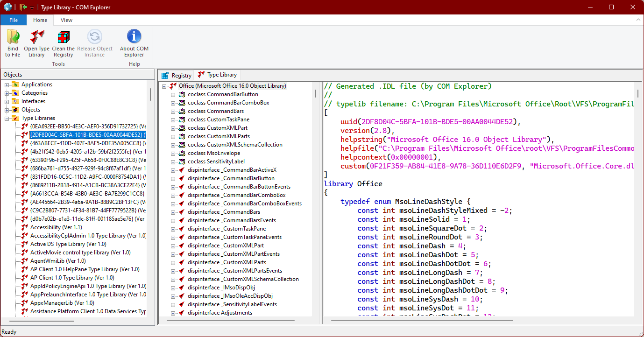Viewport: 644px width, 337px height.
Task: Click icon beside Accessibility (Ver 1.1)
Action: (x=24, y=227)
